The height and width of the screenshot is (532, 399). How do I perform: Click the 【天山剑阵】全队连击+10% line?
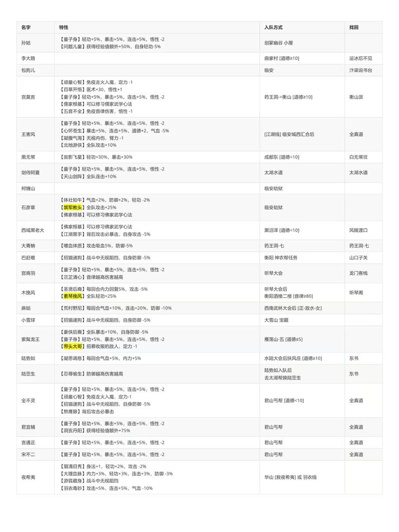pos(88,177)
